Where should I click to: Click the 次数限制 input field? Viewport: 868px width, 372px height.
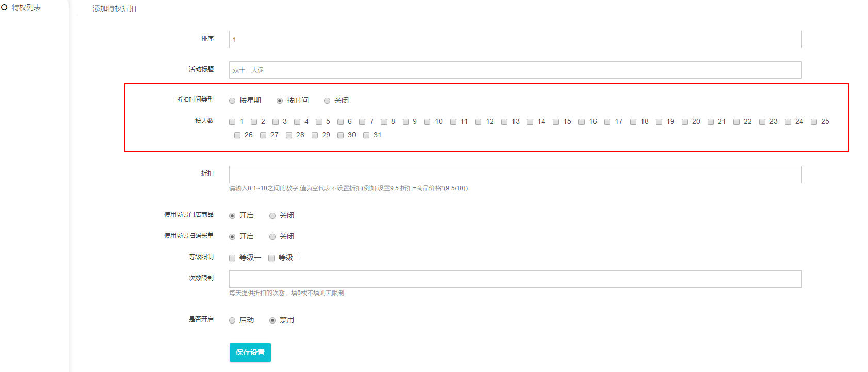point(515,279)
